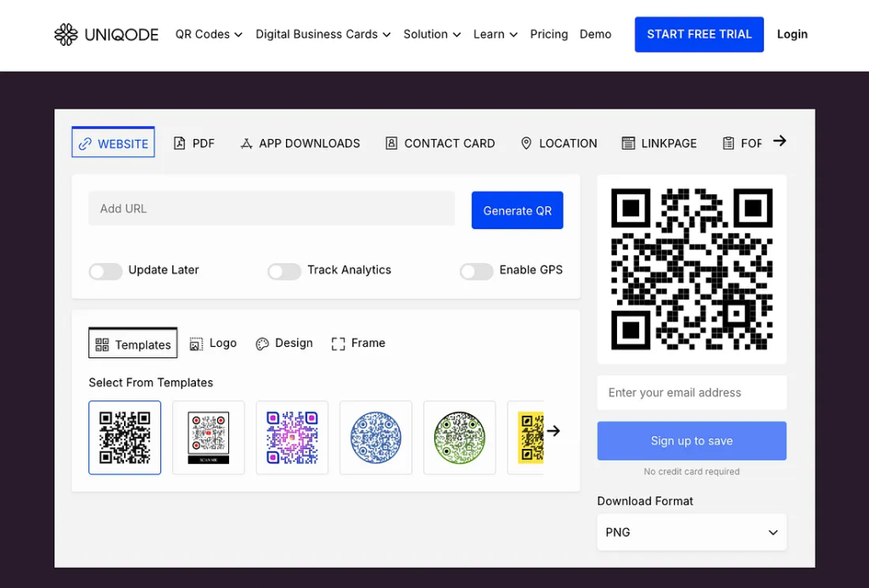Enable the Update Later toggle
The image size is (869, 588).
click(105, 271)
